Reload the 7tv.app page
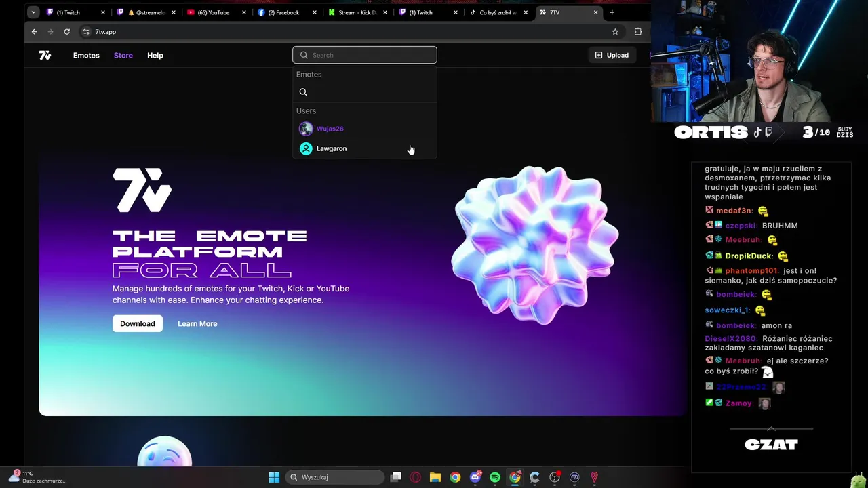This screenshot has width=868, height=488. 66,31
